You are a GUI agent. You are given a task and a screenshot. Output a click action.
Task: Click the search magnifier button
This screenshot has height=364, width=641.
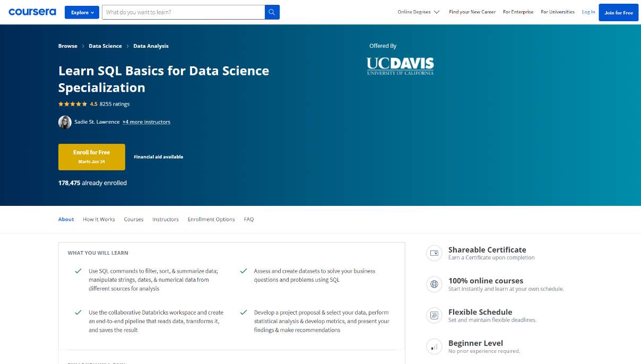272,12
